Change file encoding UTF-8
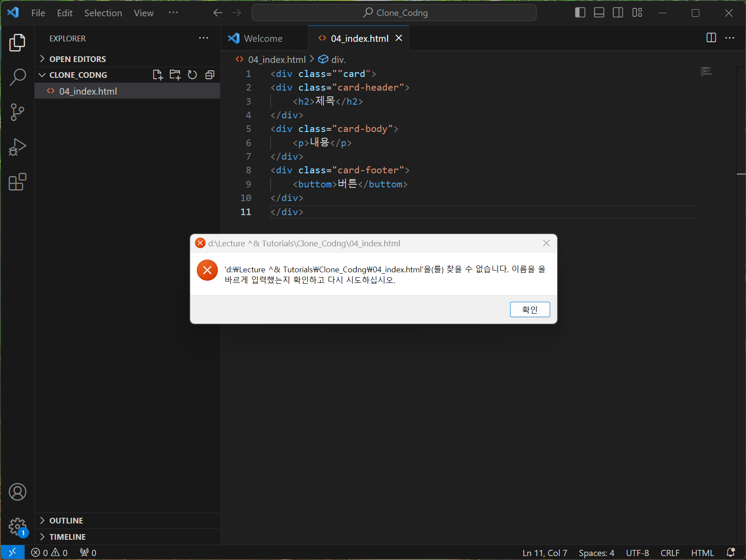This screenshot has height=560, width=746. 637,553
